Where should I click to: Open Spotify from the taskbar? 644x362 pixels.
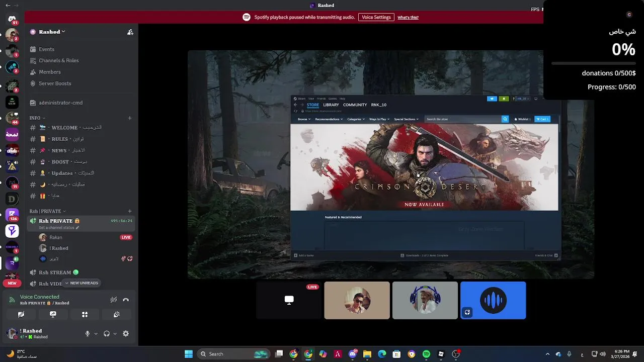pyautogui.click(x=426, y=354)
